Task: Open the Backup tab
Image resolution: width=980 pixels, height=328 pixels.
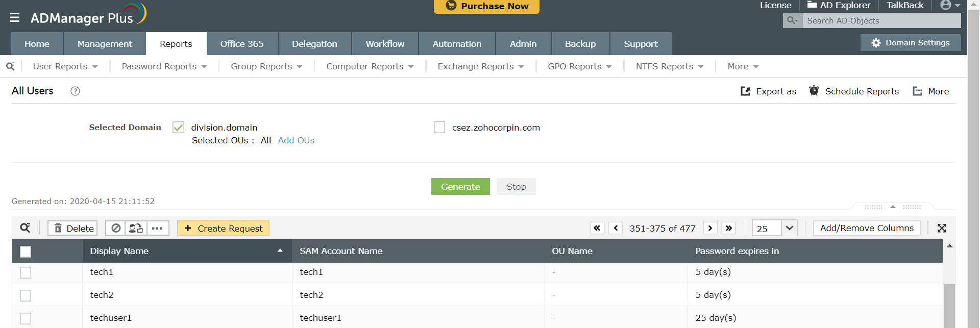Action: [580, 44]
